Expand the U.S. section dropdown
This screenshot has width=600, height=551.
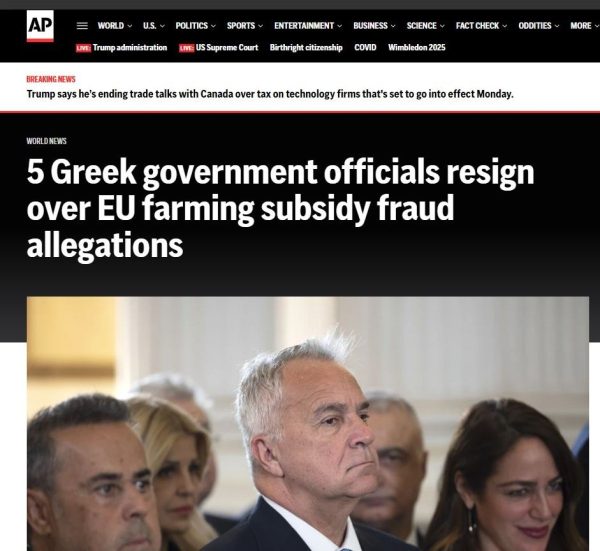(x=154, y=26)
